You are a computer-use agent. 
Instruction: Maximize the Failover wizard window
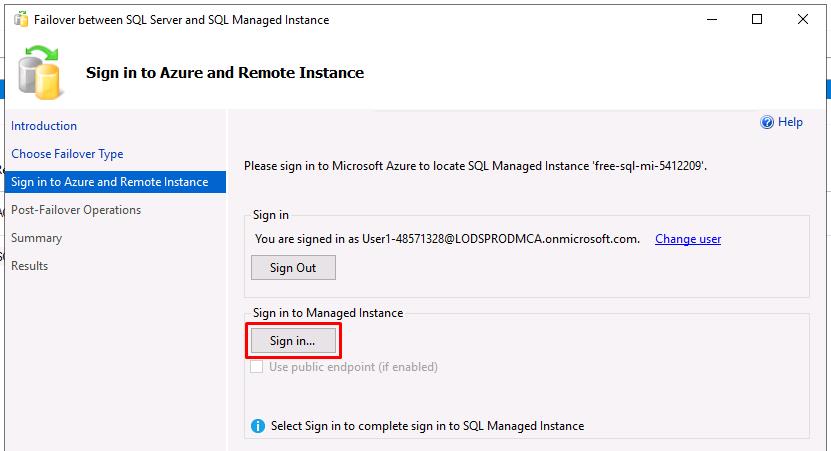point(757,20)
